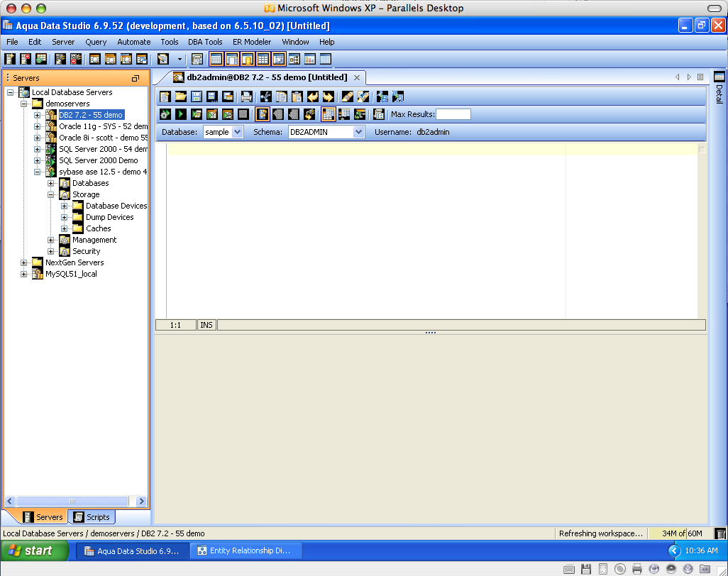The image size is (728, 576).
Task: Expand the NextGen Servers node
Action: (23, 262)
